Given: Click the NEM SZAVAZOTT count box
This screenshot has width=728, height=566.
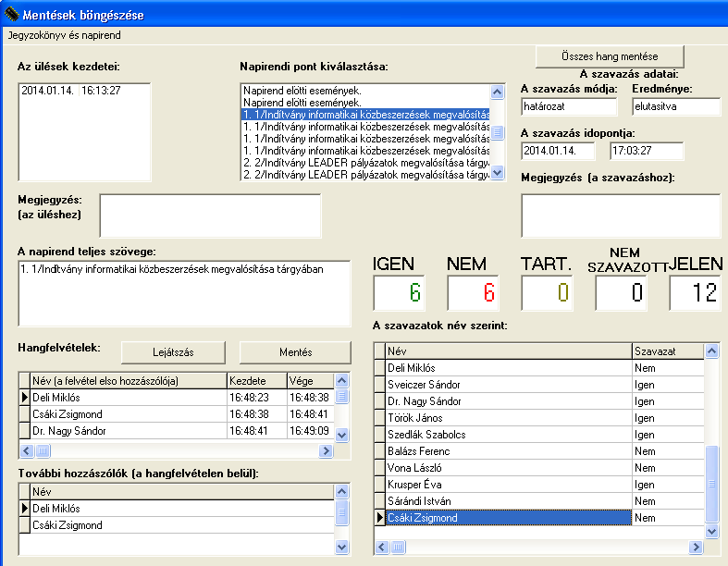Looking at the screenshot, I should (x=622, y=293).
